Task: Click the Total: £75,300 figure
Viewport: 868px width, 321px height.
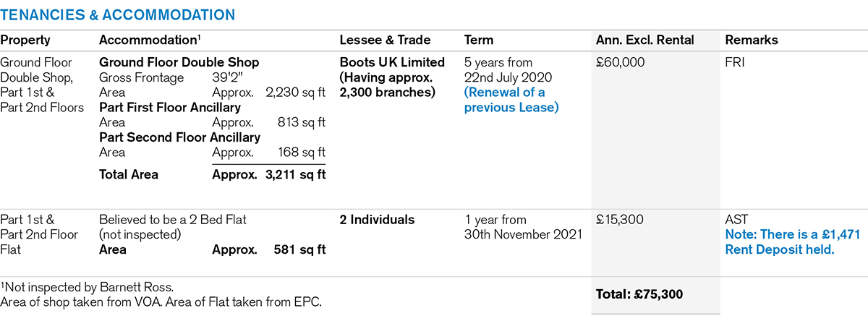Action: pos(639,294)
